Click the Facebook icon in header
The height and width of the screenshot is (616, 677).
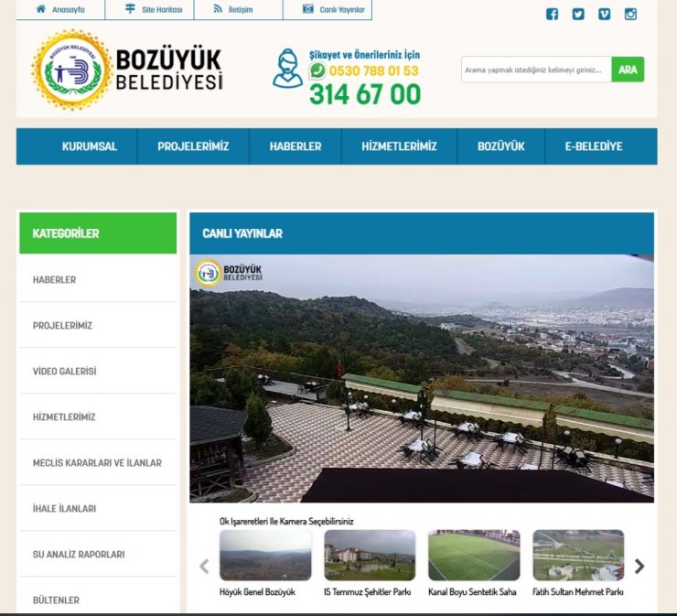(552, 14)
